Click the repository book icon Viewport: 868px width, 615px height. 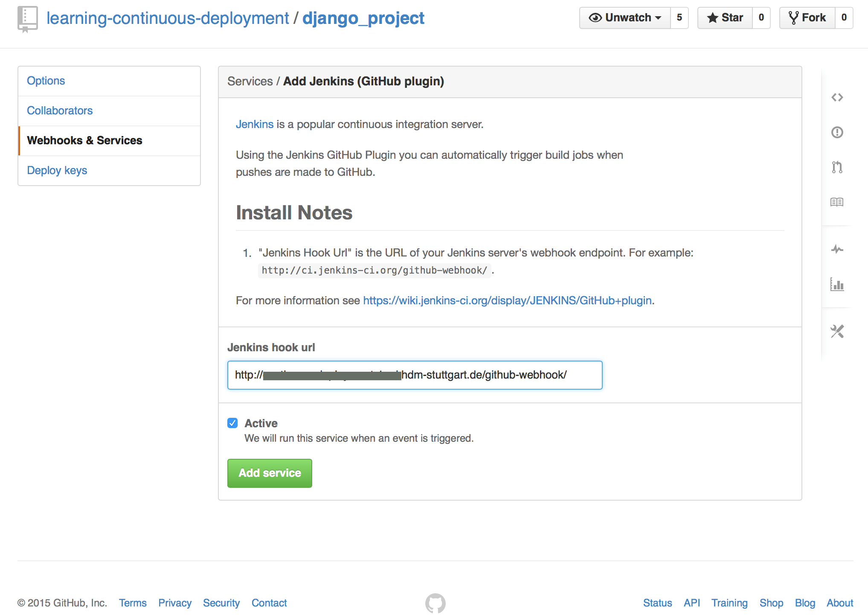click(x=27, y=19)
